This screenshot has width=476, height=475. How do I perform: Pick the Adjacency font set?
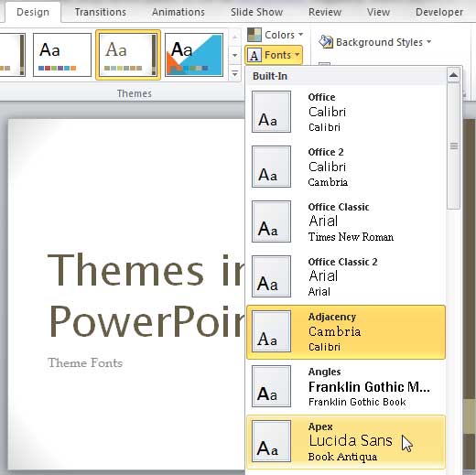(x=346, y=332)
